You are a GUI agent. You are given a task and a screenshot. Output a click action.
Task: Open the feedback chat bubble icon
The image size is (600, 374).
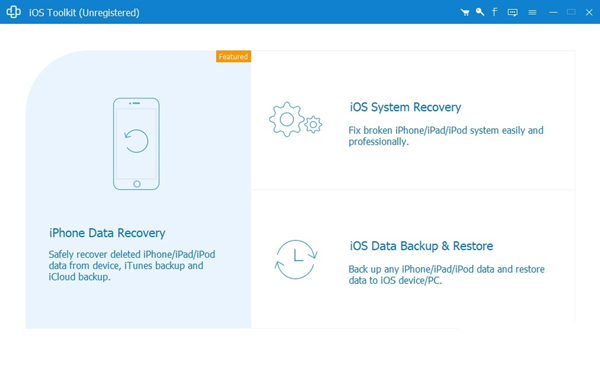tap(512, 13)
